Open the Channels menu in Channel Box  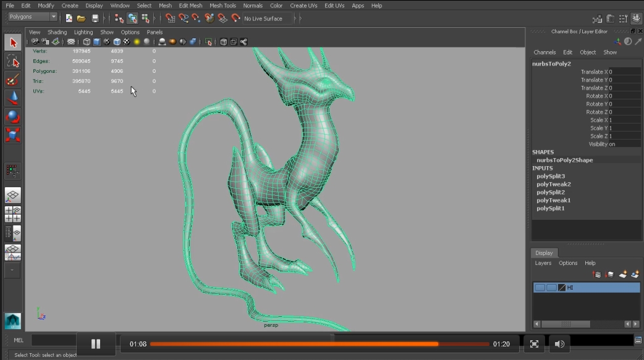click(544, 52)
